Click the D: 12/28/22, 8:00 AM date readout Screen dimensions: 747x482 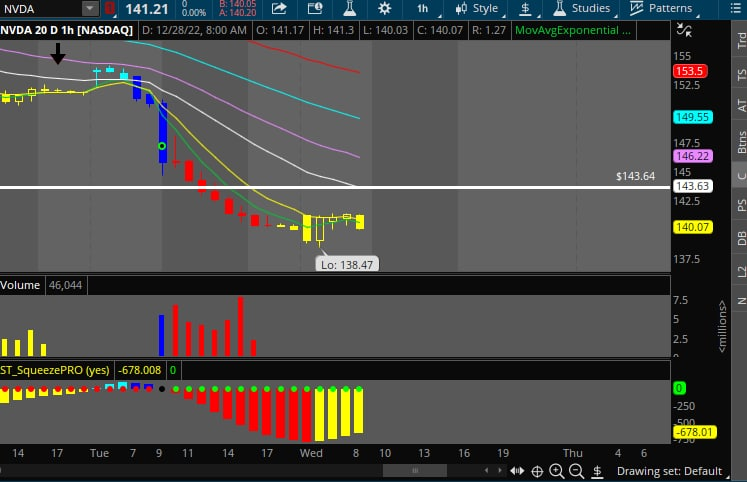[x=194, y=30]
